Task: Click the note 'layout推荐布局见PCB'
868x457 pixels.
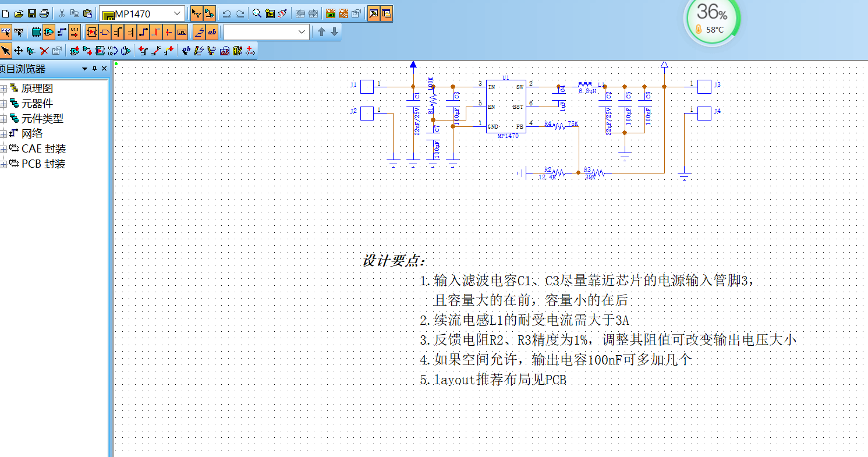Action: pos(493,380)
